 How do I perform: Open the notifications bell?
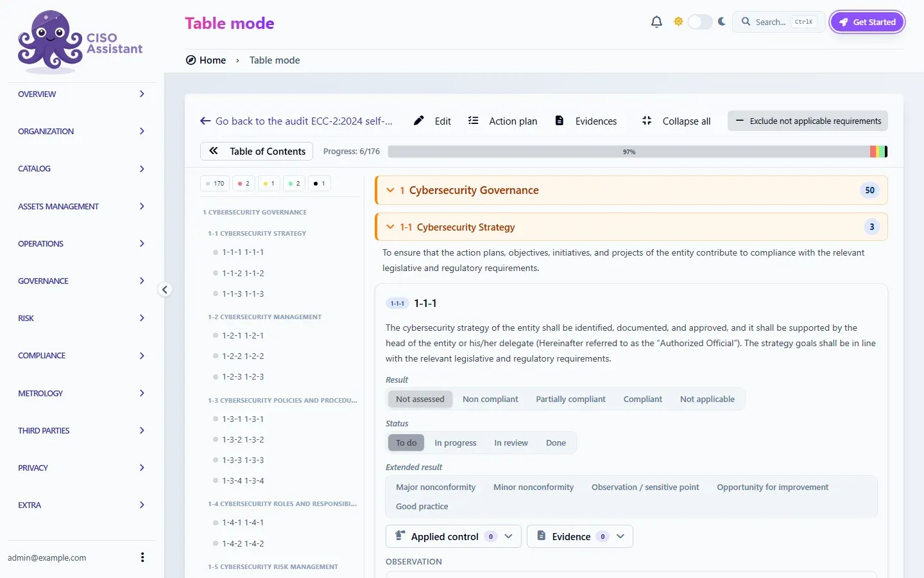click(x=656, y=22)
